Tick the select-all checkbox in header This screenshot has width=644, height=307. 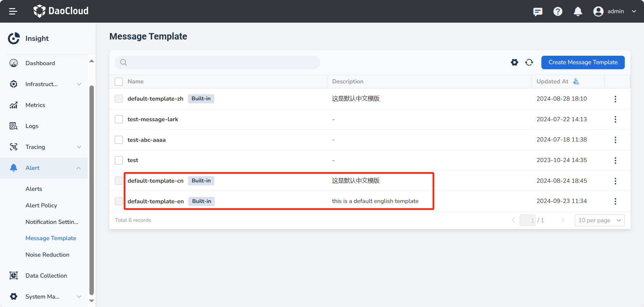click(x=119, y=82)
